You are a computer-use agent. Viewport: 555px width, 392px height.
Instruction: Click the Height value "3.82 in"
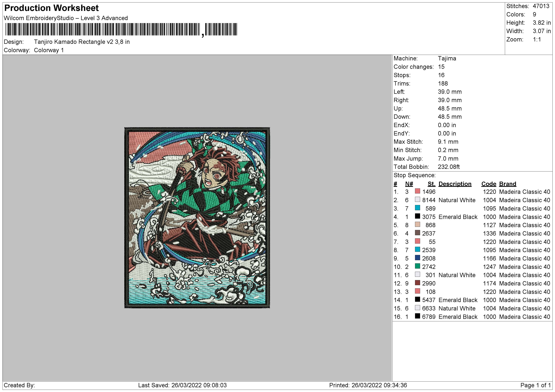coord(542,23)
